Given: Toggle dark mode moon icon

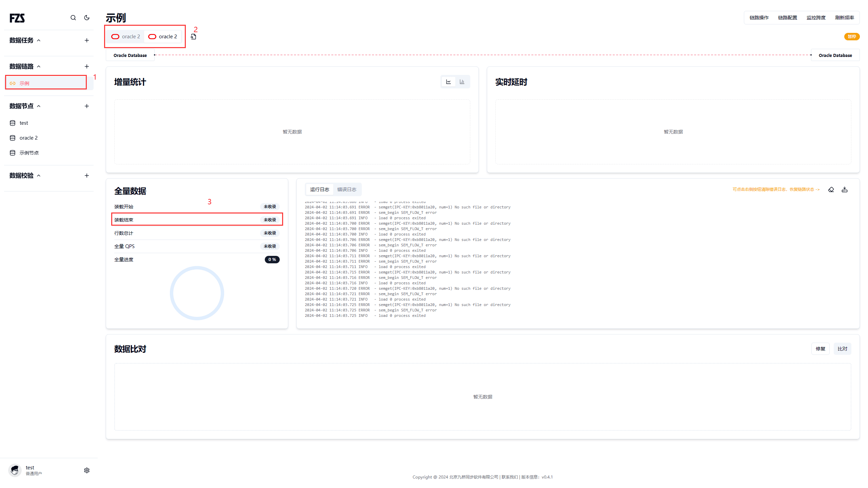Looking at the screenshot, I should (87, 18).
